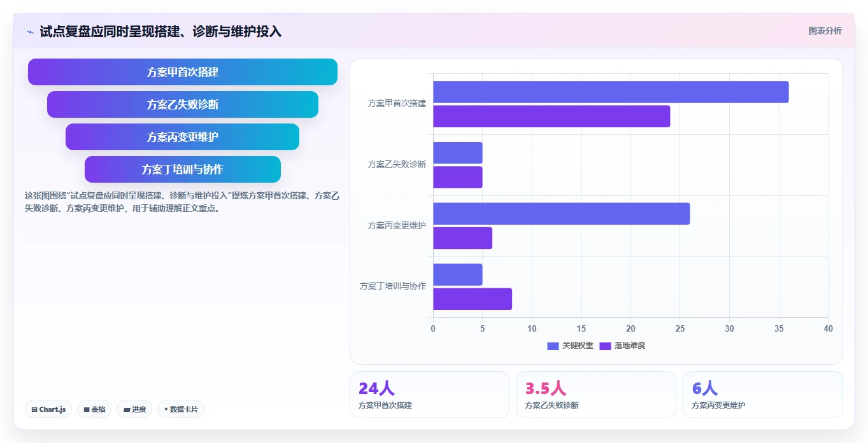Click x-axis tick value 20
The image size is (868, 443).
(x=630, y=328)
